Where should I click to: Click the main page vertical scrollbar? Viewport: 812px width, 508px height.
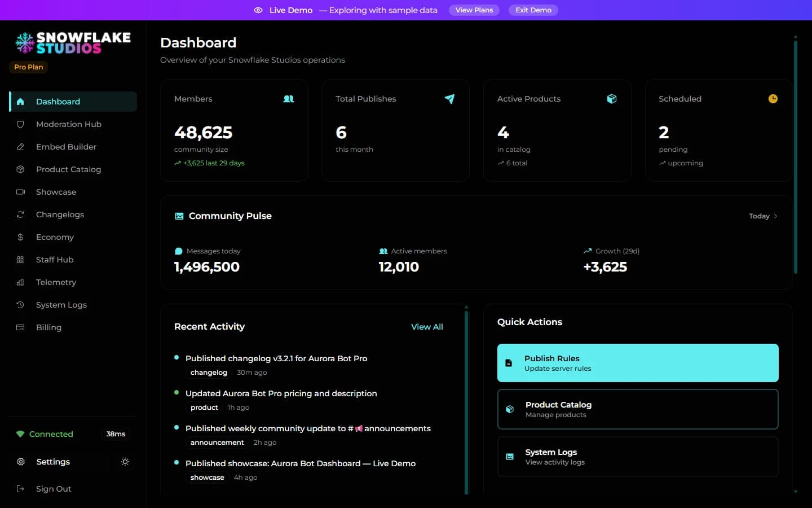click(796, 157)
